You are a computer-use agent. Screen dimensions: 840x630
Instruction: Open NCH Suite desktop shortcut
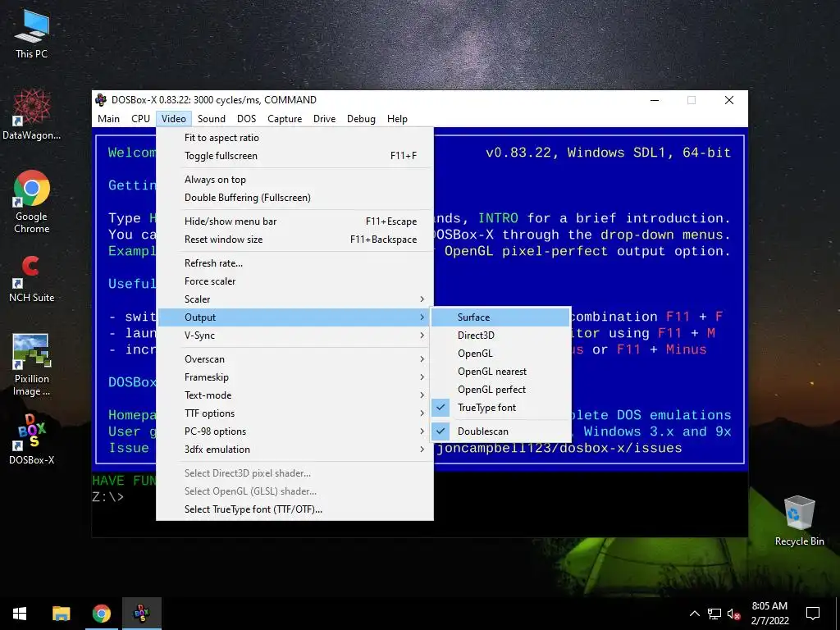32,279
